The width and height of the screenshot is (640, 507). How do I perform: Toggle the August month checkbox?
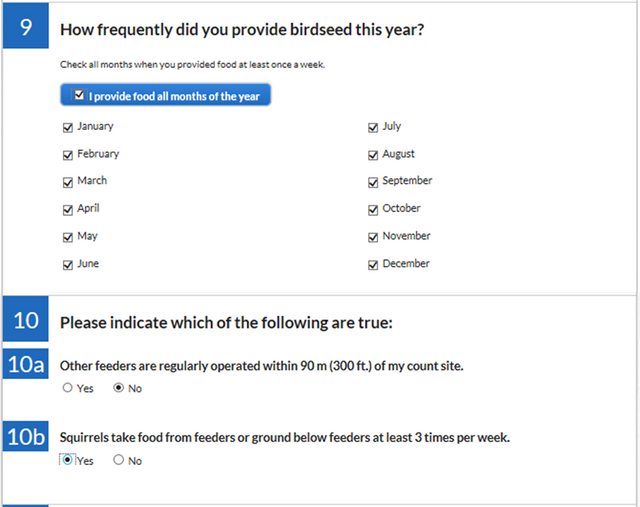coord(373,155)
